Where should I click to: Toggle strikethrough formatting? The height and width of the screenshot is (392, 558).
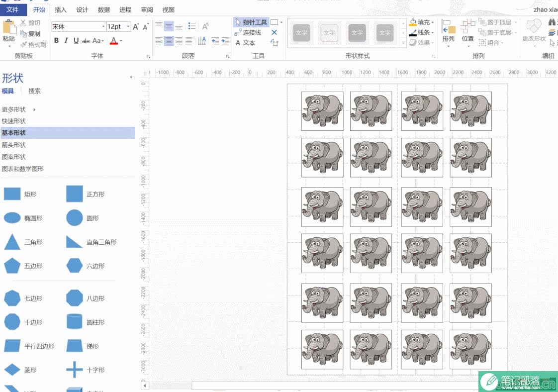pyautogui.click(x=86, y=41)
